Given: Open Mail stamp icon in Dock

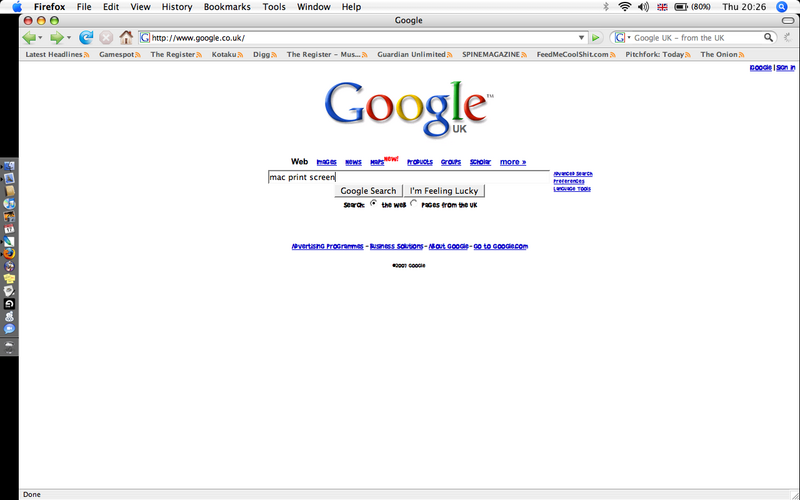Looking at the screenshot, I should click(x=9, y=179).
